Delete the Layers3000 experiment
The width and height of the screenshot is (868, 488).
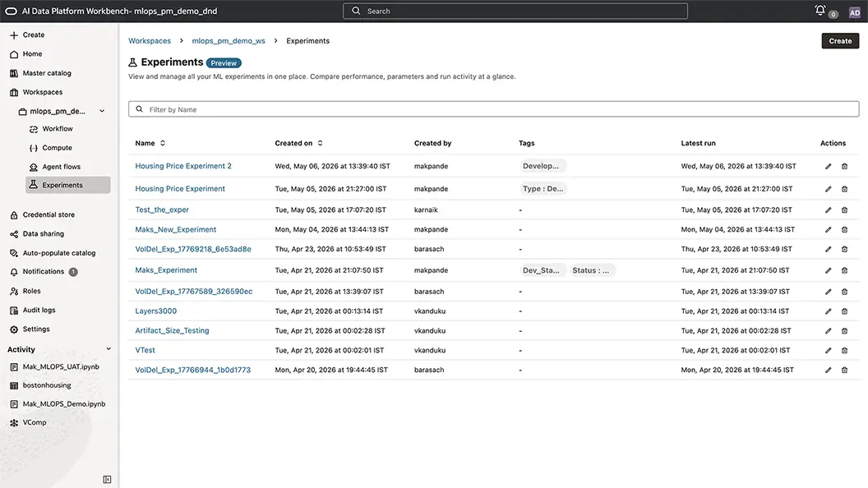tap(844, 311)
